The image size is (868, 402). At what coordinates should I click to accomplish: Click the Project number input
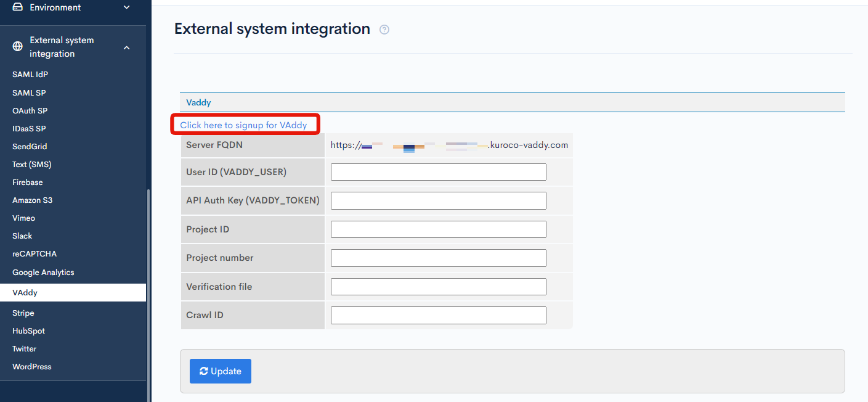coord(439,258)
